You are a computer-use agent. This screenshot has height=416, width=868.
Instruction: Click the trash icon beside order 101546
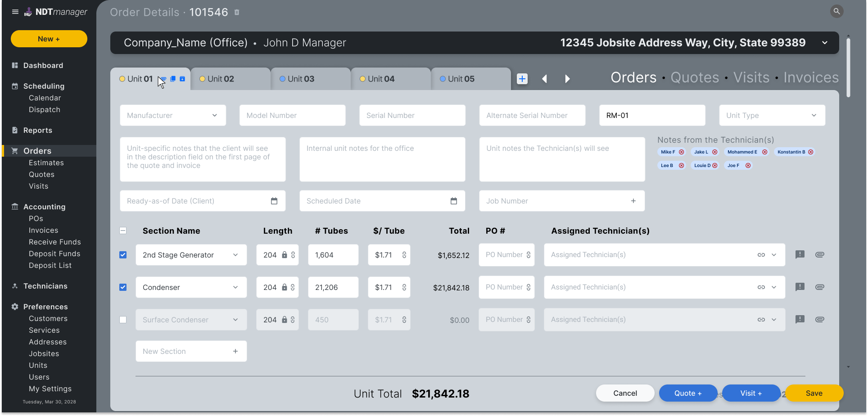[237, 13]
